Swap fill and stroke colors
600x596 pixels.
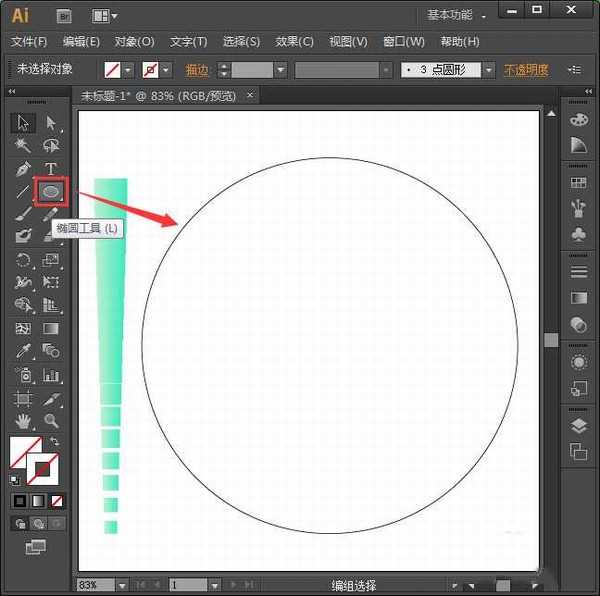(x=53, y=441)
